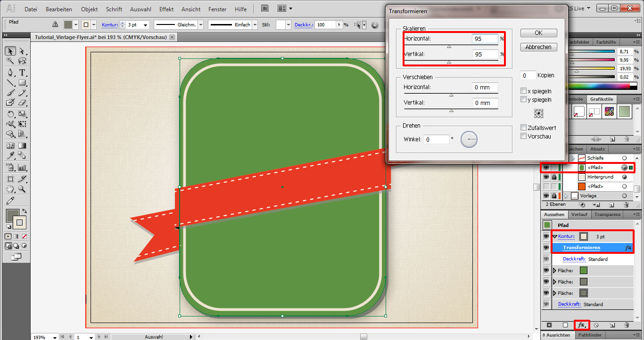
Task: Select the Hand tool
Action: click(x=10, y=189)
